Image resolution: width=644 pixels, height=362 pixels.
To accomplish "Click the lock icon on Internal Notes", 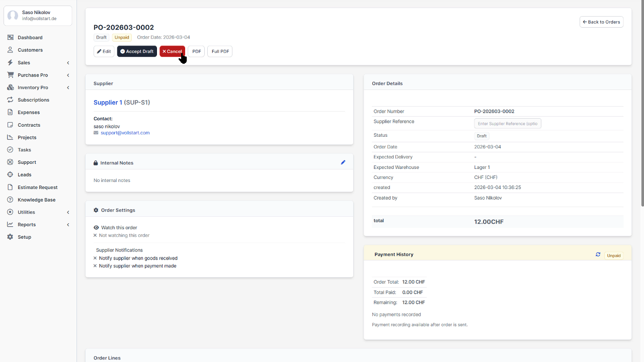I will click(96, 163).
